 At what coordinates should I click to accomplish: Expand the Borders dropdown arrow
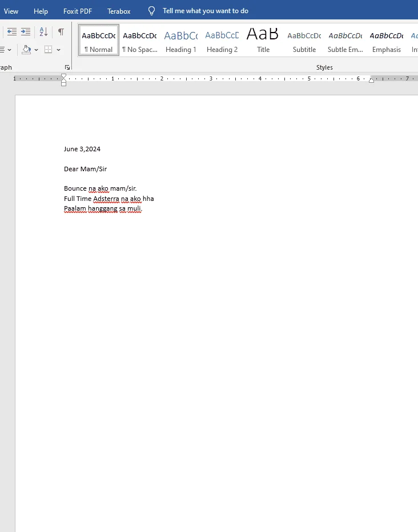[58, 50]
